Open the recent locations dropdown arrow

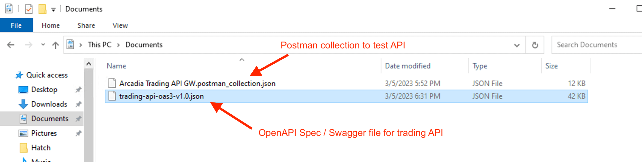[43, 45]
